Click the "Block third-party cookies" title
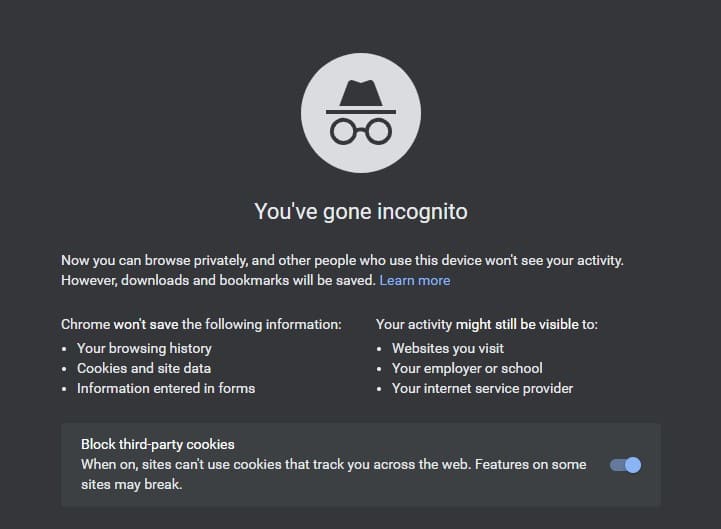The width and height of the screenshot is (721, 529). tap(157, 444)
